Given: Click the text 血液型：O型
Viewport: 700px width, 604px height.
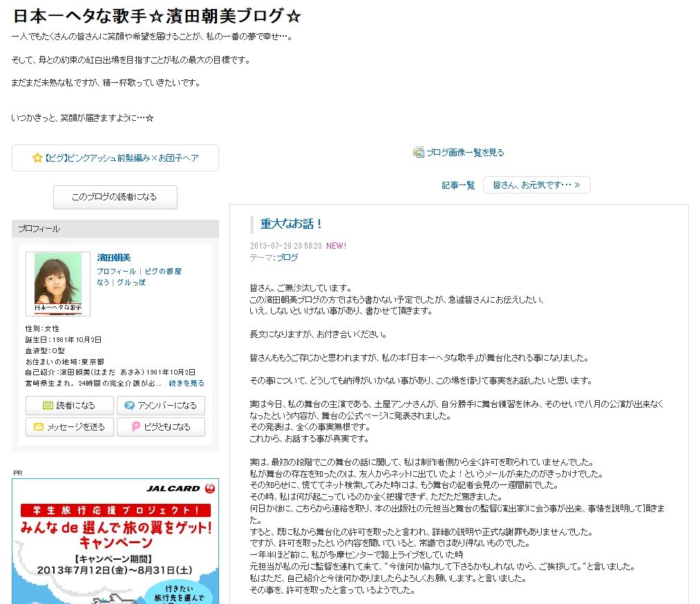Looking at the screenshot, I should [x=45, y=350].
